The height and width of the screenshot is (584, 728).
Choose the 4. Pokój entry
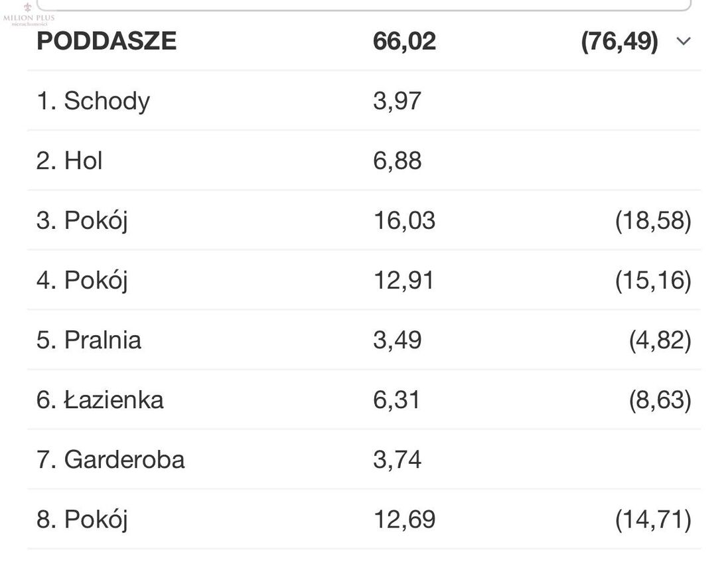(x=364, y=281)
